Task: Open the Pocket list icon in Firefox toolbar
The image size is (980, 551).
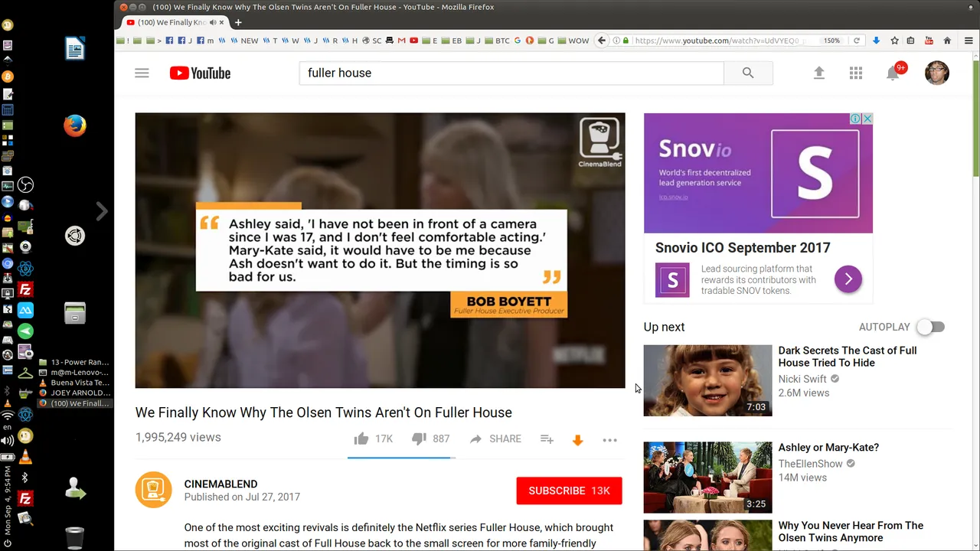Action: (x=910, y=41)
